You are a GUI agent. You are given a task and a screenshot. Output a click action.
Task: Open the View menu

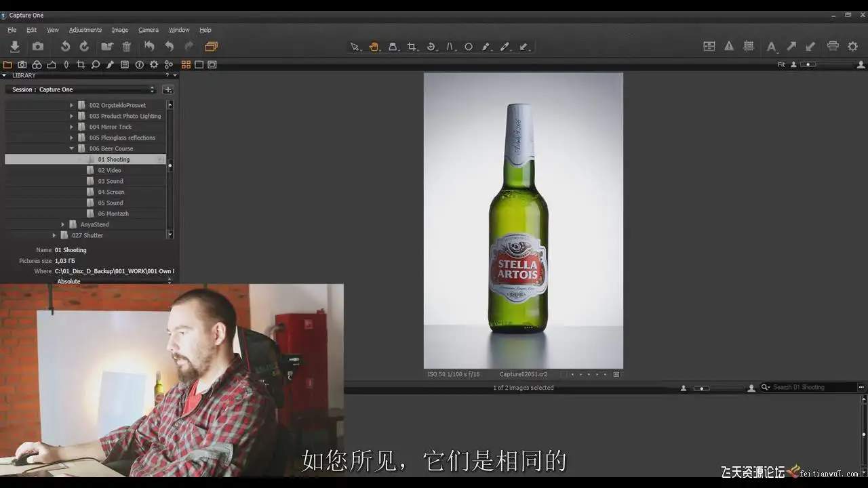coord(53,30)
